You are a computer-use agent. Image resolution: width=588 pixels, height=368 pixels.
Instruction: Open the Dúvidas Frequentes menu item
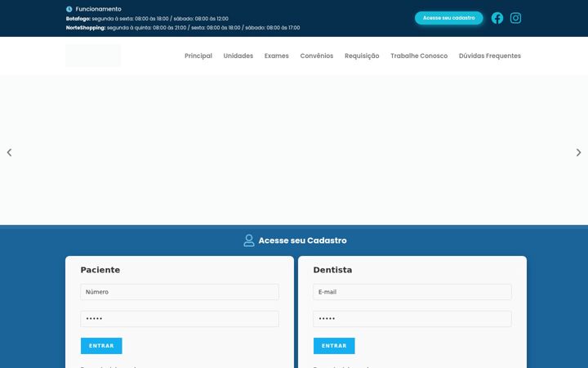(x=490, y=56)
